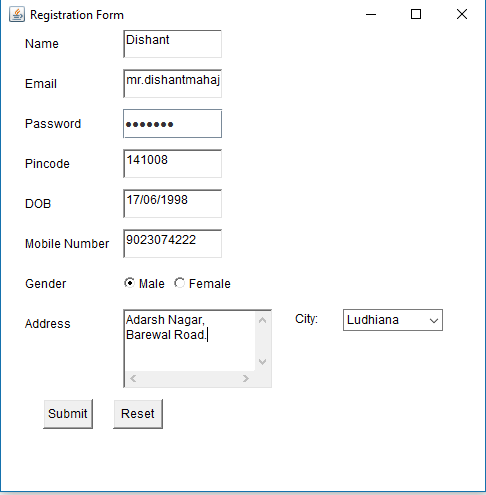
Task: Click the Address horizontal scroll right arrow
Action: coord(246,378)
